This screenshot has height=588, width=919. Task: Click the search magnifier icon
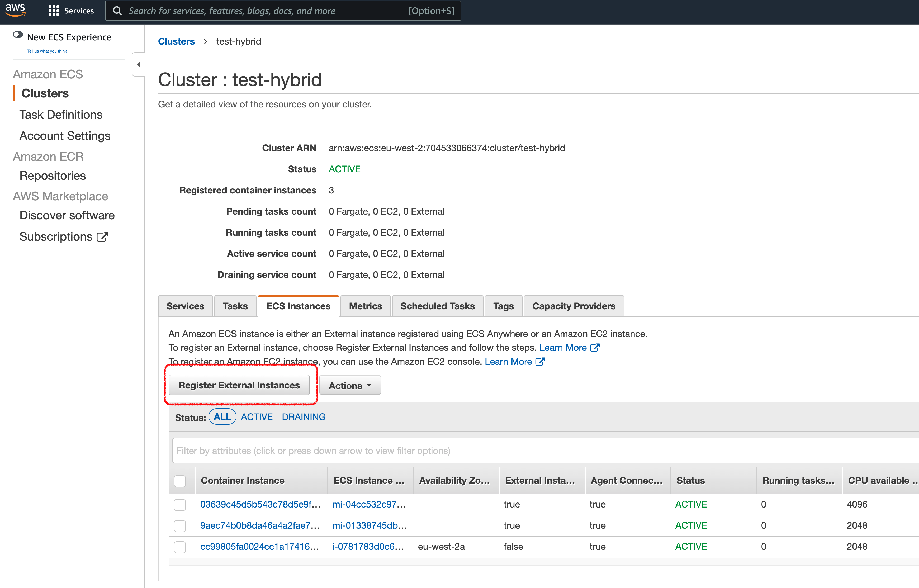pos(117,11)
